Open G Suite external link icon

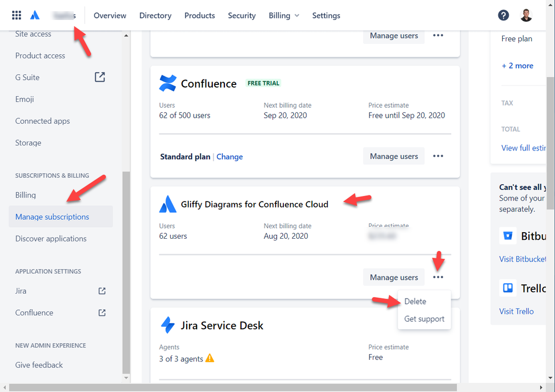[100, 77]
